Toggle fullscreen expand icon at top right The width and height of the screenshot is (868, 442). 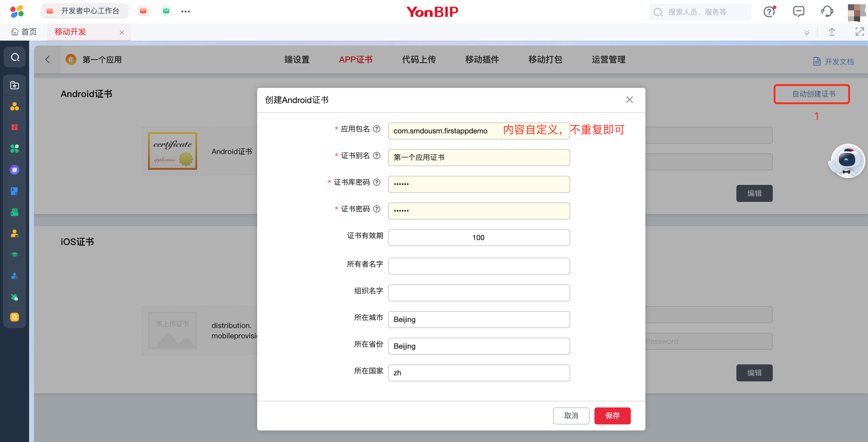860,32
